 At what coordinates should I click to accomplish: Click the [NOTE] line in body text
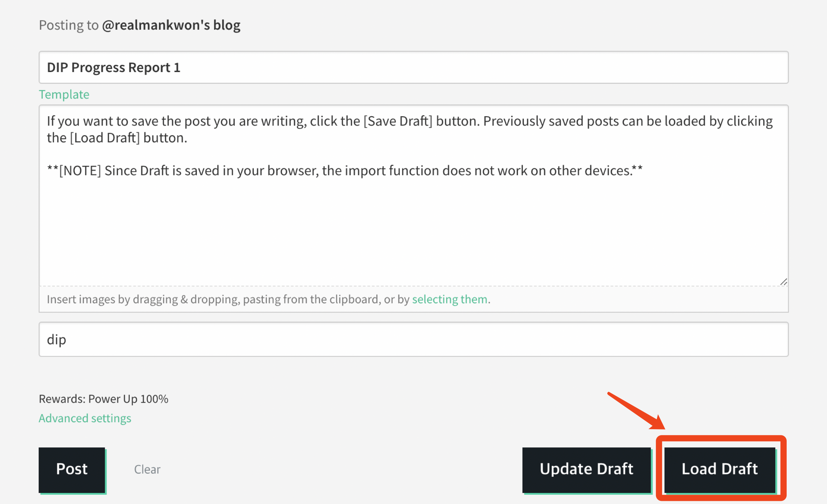[x=345, y=171]
